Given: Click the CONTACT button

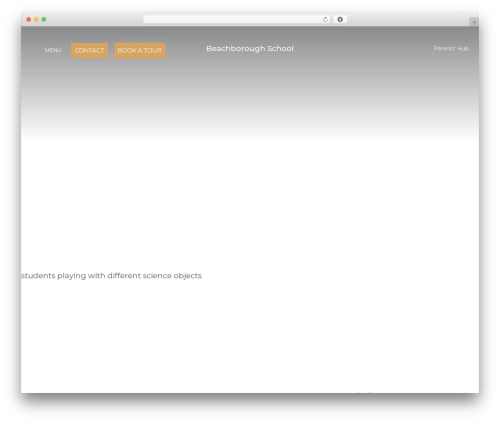Looking at the screenshot, I should click(89, 50).
